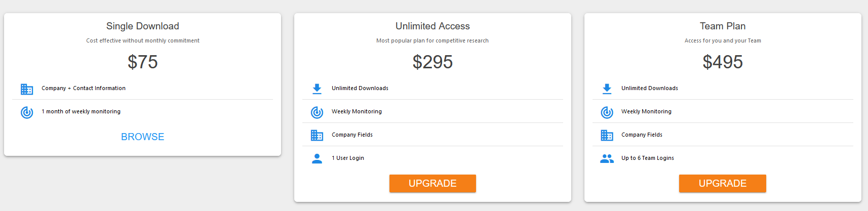Open BROWSE link under Single Download
The image size is (868, 211).
point(143,137)
